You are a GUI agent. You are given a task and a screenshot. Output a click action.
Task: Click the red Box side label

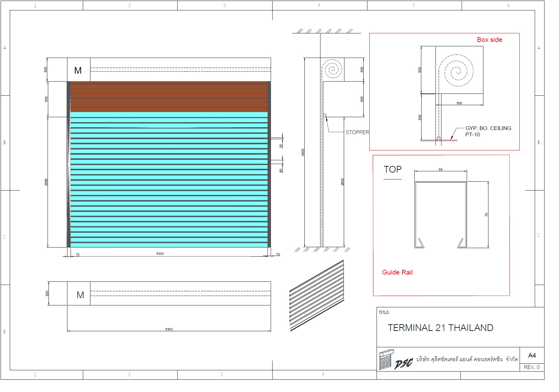point(489,40)
